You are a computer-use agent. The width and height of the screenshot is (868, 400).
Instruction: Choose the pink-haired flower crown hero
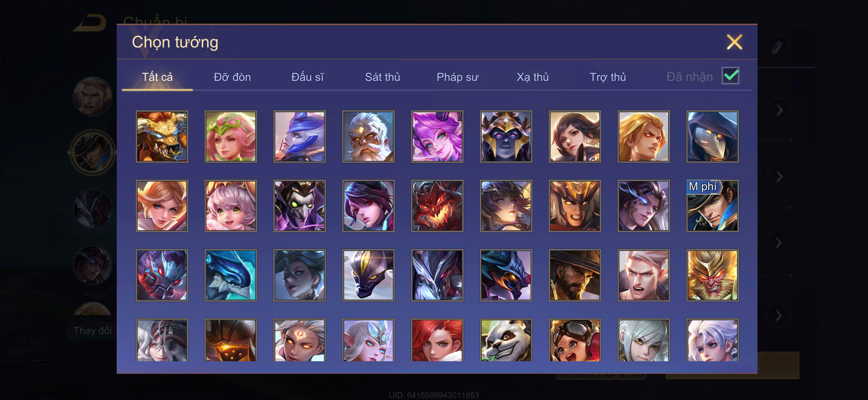[230, 136]
